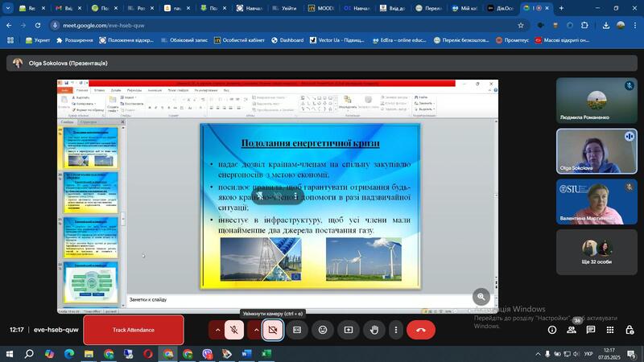Select slide thumbnail 22 with green diagram
Viewport: 644px width, 362px height.
(x=91, y=283)
